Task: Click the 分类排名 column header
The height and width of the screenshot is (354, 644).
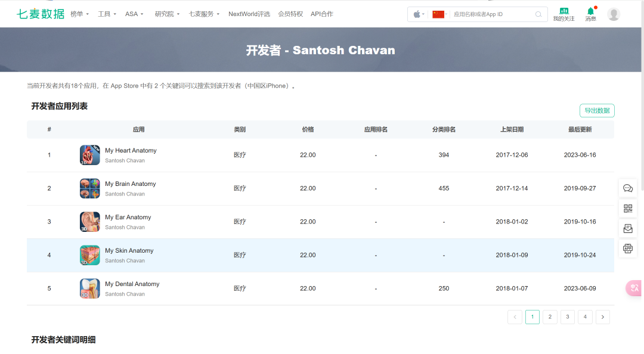Action: click(444, 129)
